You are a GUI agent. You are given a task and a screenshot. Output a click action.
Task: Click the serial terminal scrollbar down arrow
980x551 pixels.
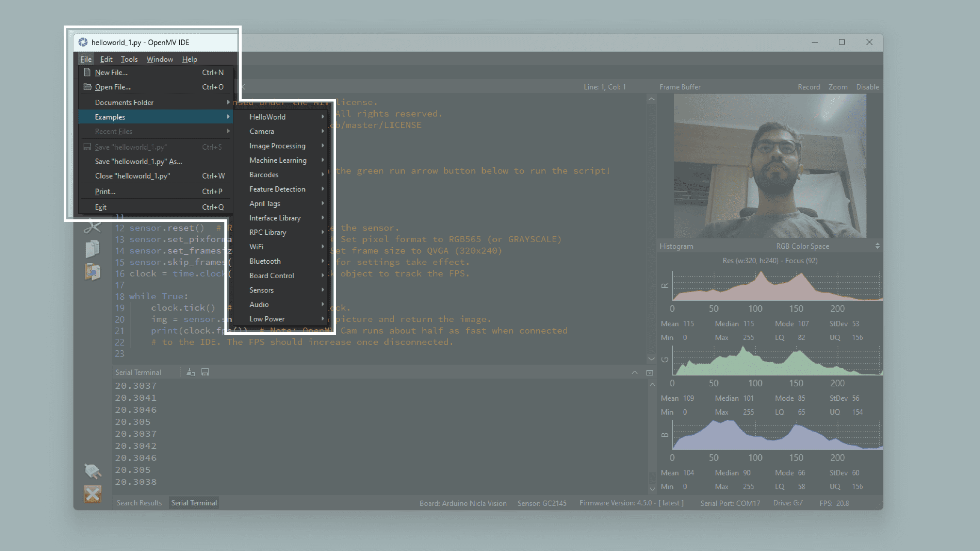[652, 488]
